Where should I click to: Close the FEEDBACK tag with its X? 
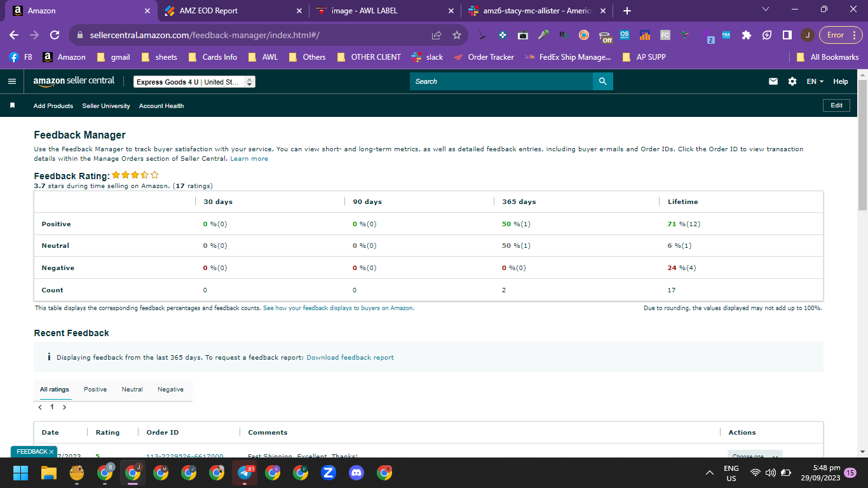pyautogui.click(x=51, y=452)
